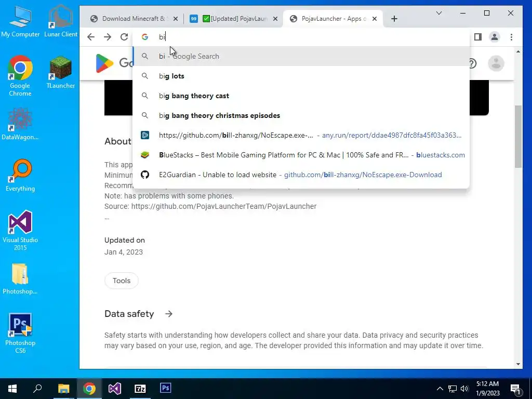The width and height of the screenshot is (532, 399).
Task: Open taskbar clock and date
Action: tap(487, 389)
